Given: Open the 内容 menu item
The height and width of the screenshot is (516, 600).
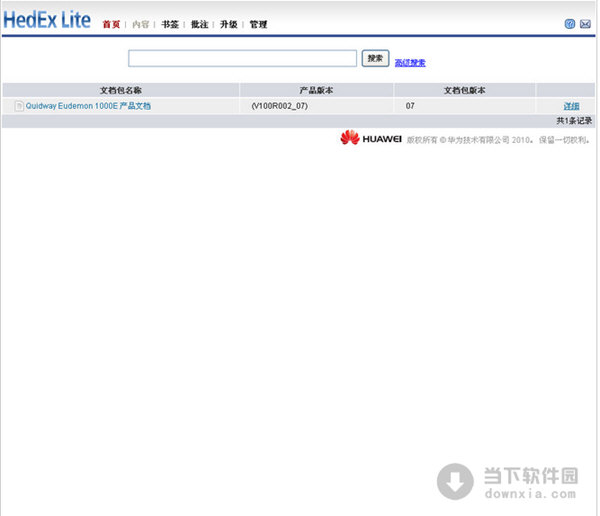Looking at the screenshot, I should (x=140, y=24).
